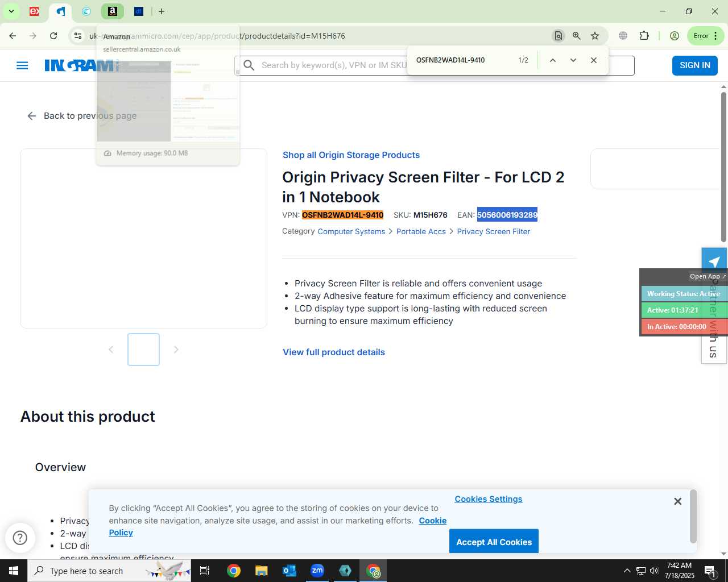Open the Privacy Screen Filter category

[493, 231]
